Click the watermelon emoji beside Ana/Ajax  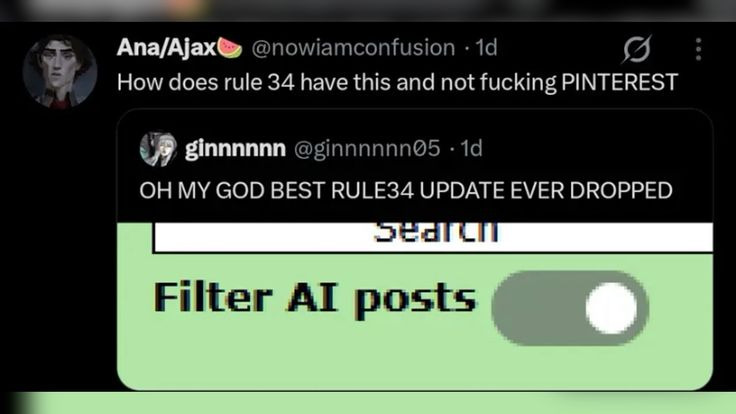230,48
